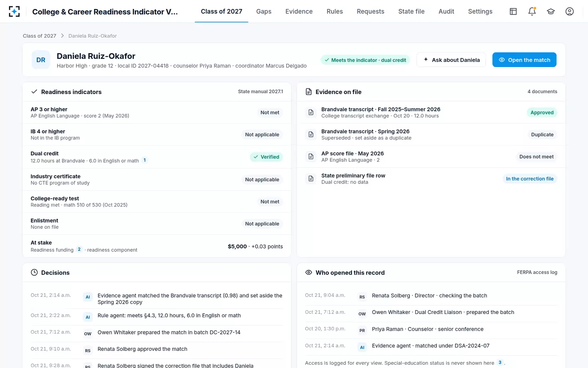Click the FERPA access log label
588x368 pixels.
pyautogui.click(x=537, y=272)
